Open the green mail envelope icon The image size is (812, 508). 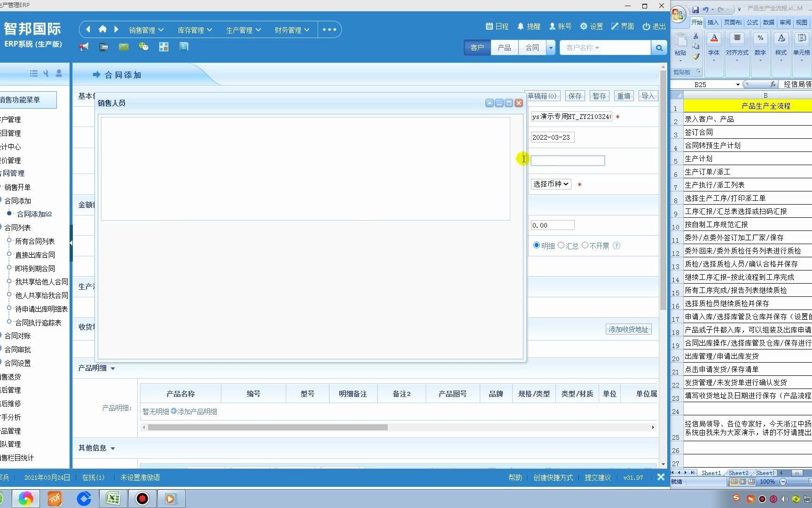click(x=124, y=47)
